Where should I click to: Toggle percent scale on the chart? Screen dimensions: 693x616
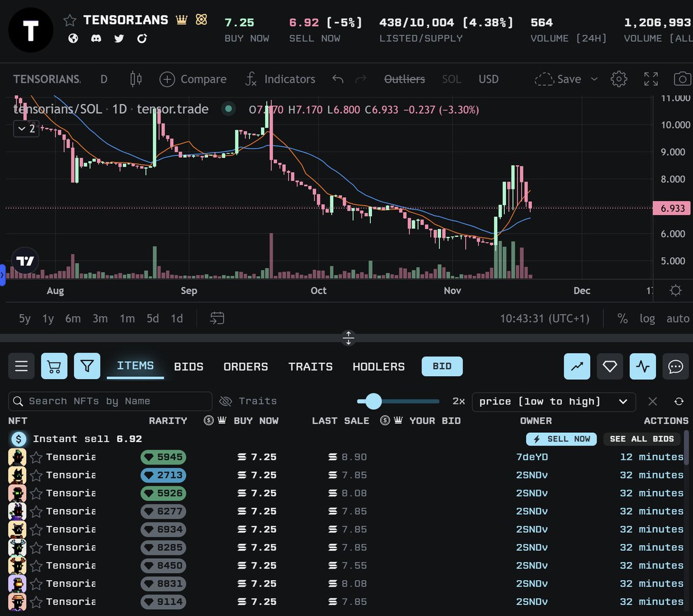point(623,318)
